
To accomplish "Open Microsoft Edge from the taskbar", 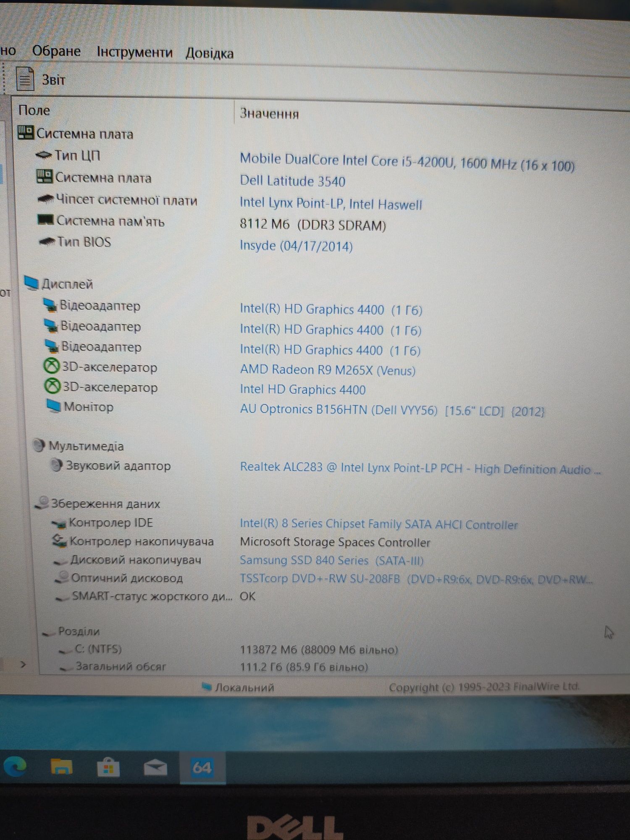I will tap(15, 767).
